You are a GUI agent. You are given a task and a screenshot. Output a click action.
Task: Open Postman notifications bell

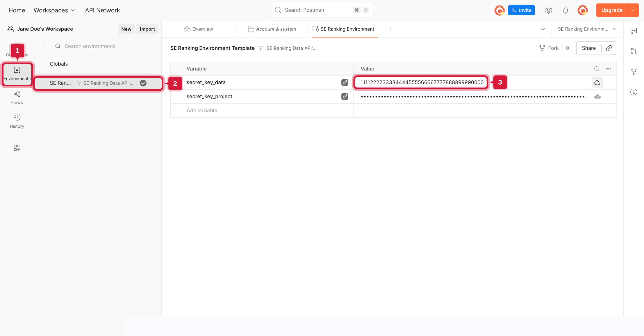(x=565, y=10)
